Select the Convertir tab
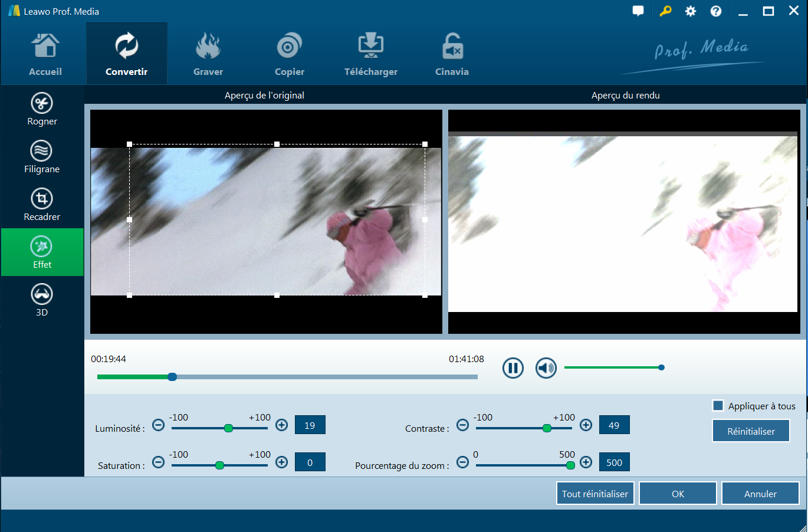 (x=127, y=55)
